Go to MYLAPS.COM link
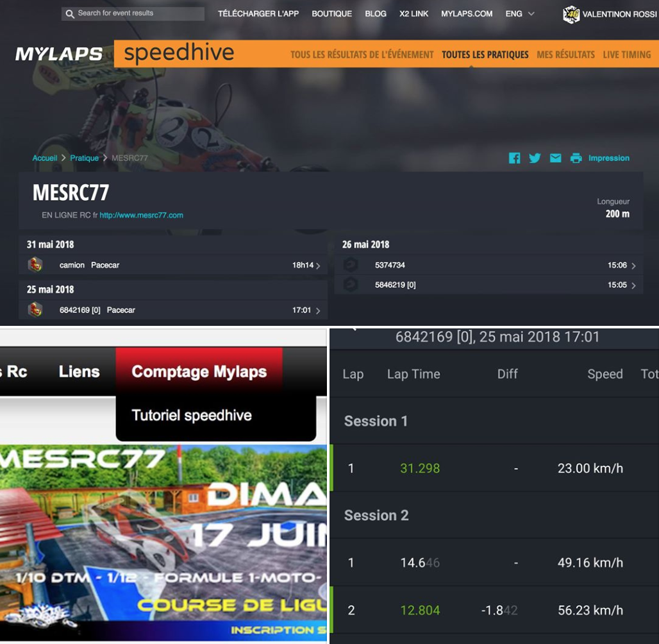This screenshot has width=659, height=644. 467,14
